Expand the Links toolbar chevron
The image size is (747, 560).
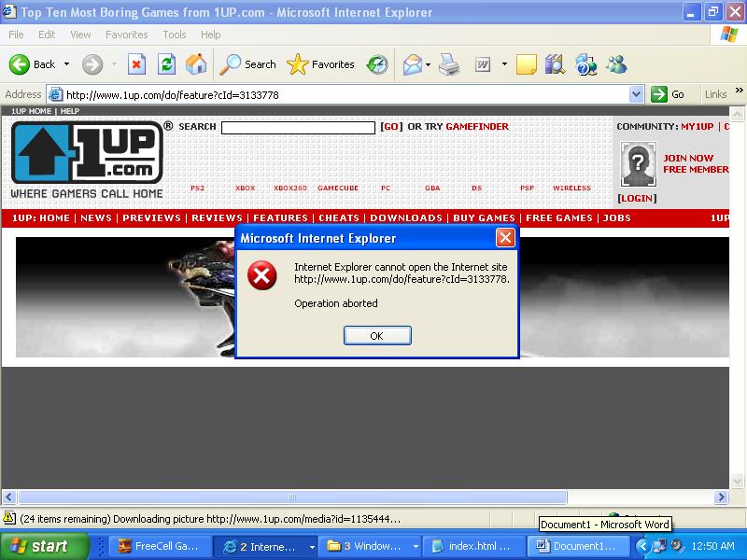pos(739,91)
